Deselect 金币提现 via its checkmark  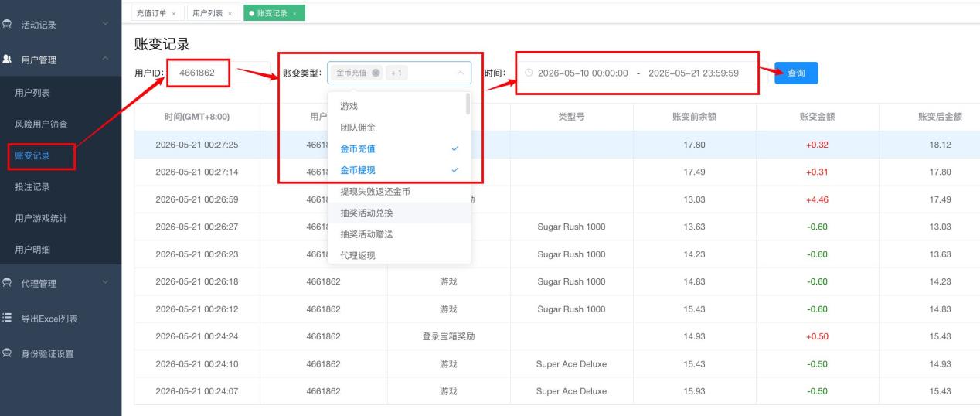454,170
